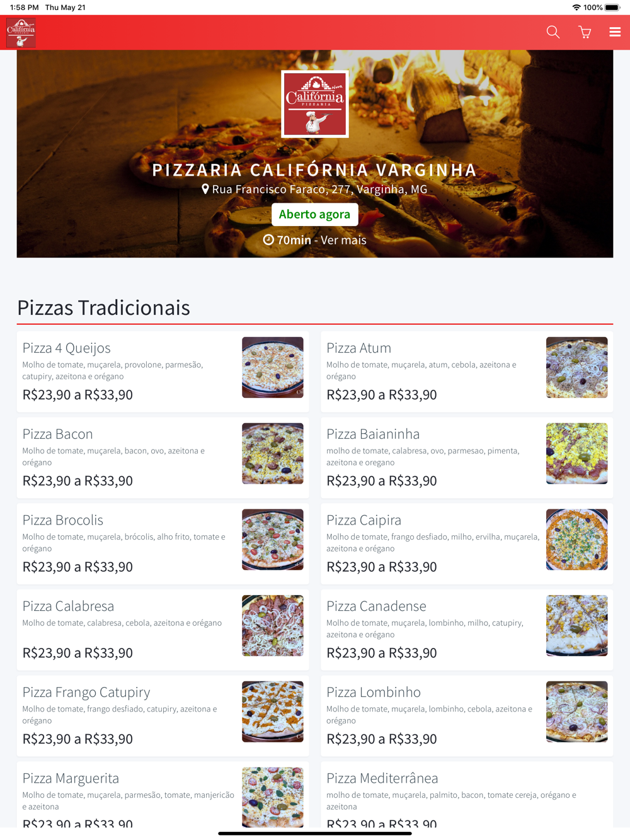630x840 pixels.
Task: Select Pizza Canadense title
Action: coord(376,606)
